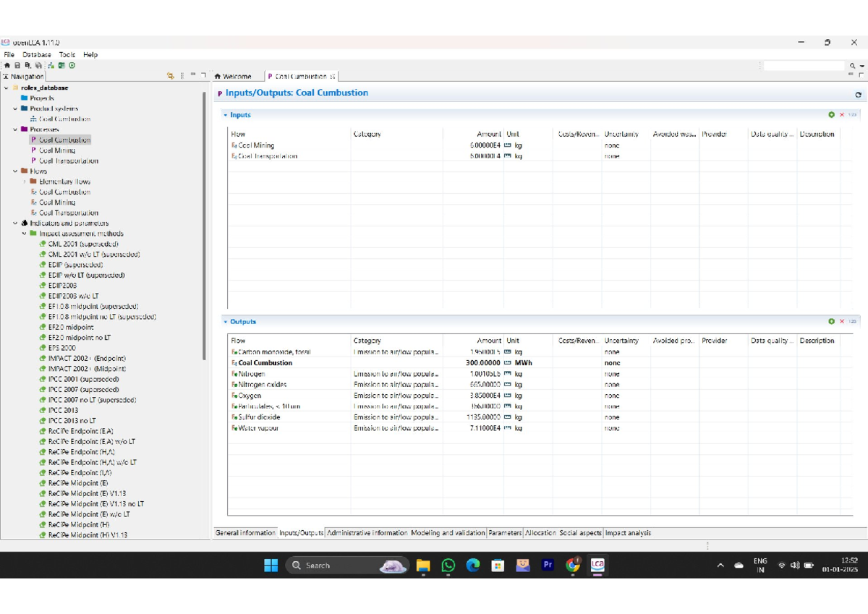
Task: Click the green run/calculate toolbar icon
Action: (x=72, y=65)
